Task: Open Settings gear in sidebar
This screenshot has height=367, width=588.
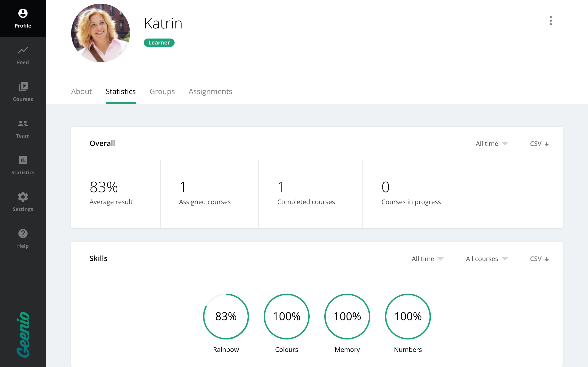Action: point(23,202)
